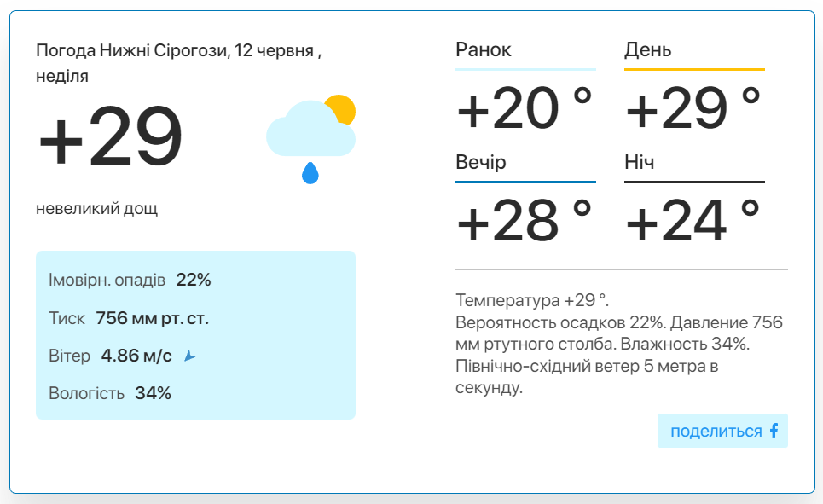Viewport: 823px width, 504px height.
Task: Click the +24° night temperature value
Action: coord(693,220)
